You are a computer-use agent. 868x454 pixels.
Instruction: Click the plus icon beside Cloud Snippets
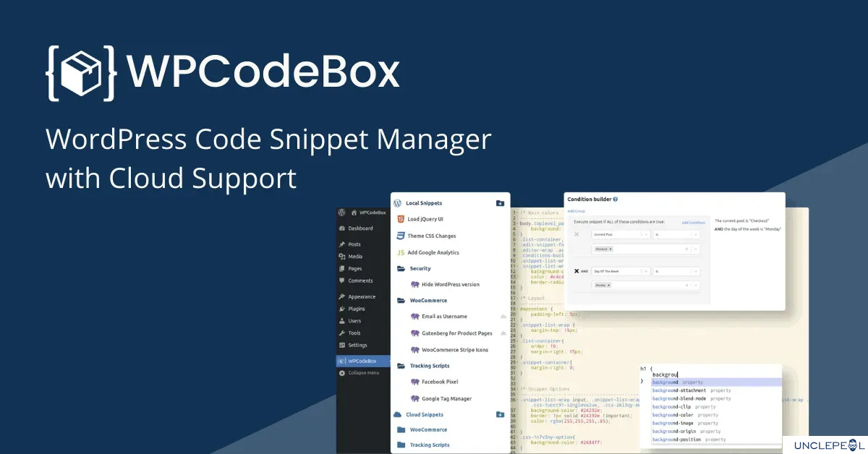499,416
